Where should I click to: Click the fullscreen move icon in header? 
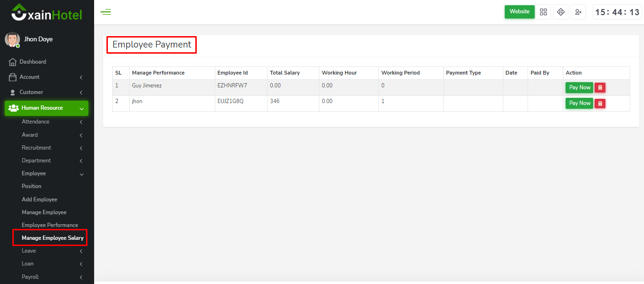pos(561,12)
